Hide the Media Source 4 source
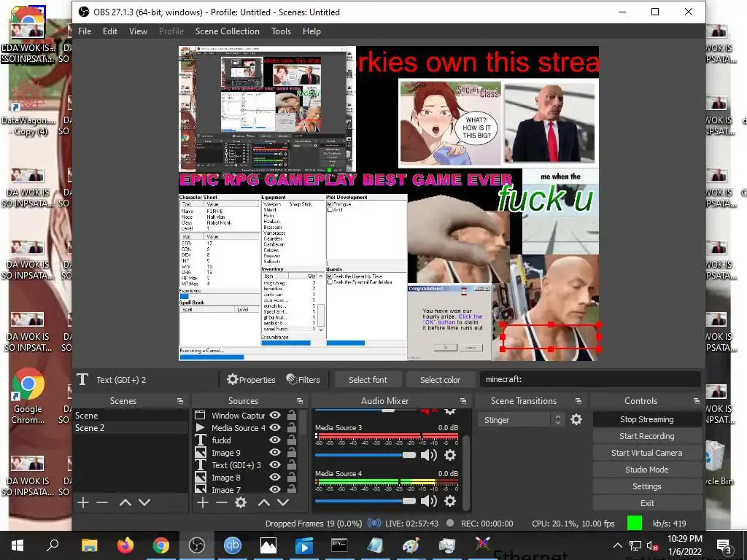The width and height of the screenshot is (747, 560). pyautogui.click(x=275, y=427)
